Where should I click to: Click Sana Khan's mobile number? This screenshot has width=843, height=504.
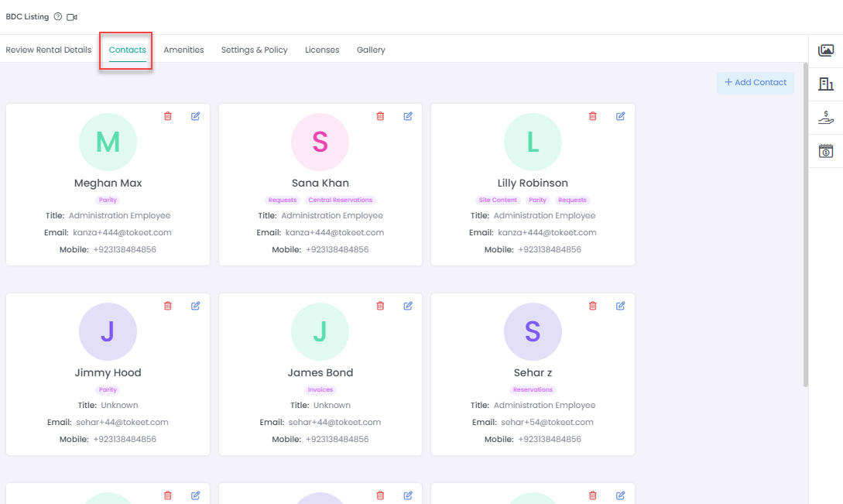click(337, 250)
